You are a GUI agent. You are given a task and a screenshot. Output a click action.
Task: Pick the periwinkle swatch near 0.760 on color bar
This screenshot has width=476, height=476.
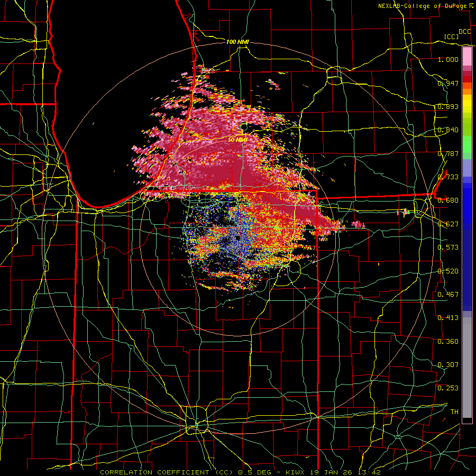coord(467,168)
